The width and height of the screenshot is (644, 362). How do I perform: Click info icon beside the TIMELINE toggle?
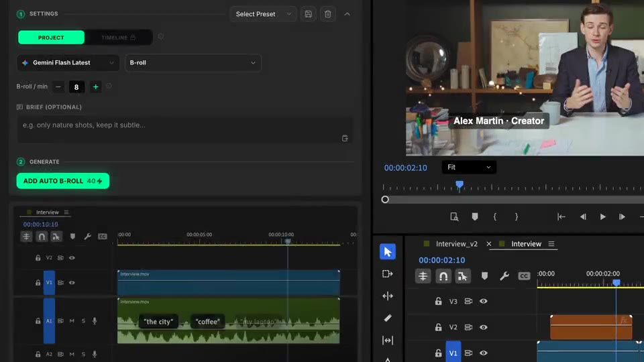point(161,36)
